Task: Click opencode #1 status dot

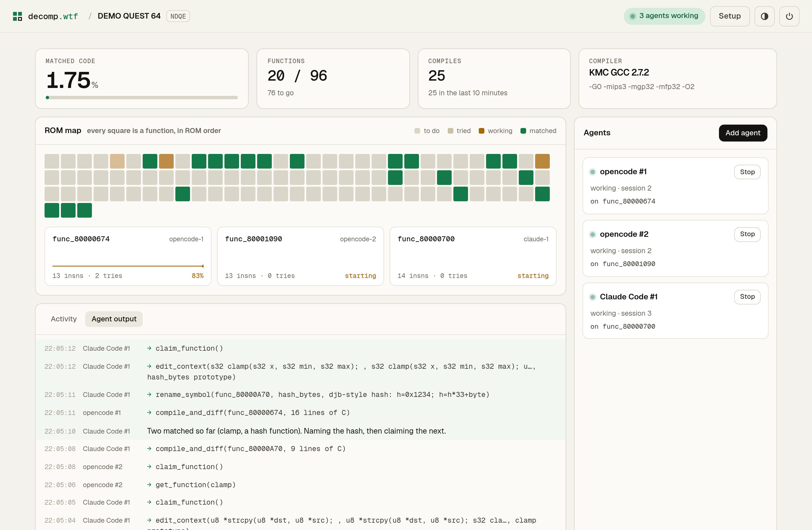Action: 593,172
